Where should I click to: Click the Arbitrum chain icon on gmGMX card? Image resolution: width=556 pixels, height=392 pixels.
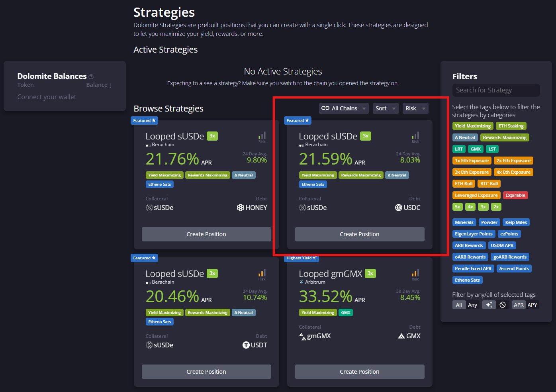click(301, 282)
